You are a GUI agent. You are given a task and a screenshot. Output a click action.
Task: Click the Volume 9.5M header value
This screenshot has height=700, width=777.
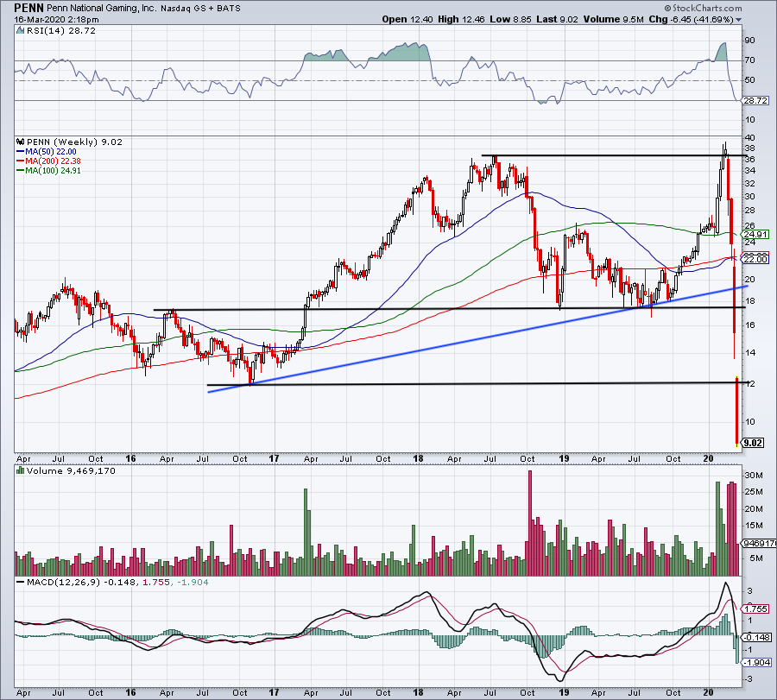click(x=613, y=19)
